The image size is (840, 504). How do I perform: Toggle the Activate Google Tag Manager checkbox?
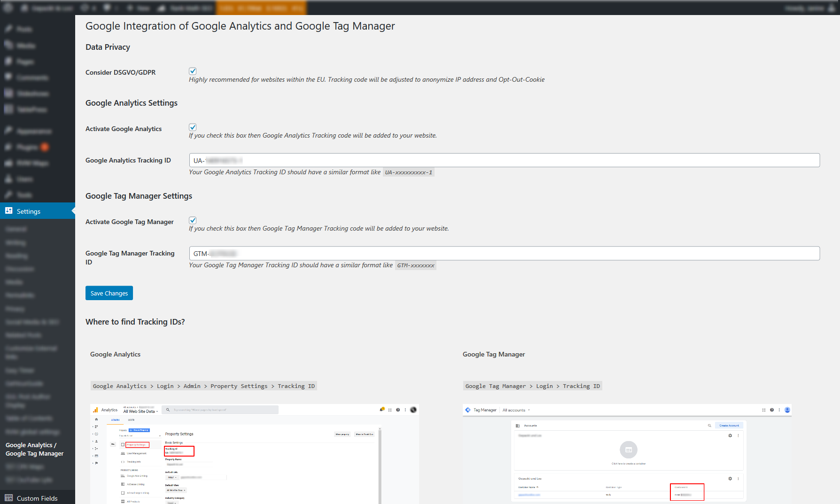pos(193,220)
